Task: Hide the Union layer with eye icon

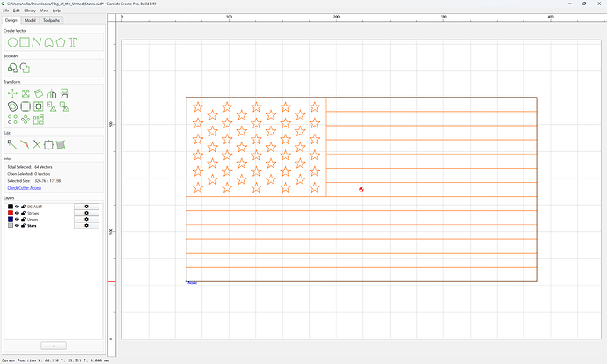Action: pos(17,219)
